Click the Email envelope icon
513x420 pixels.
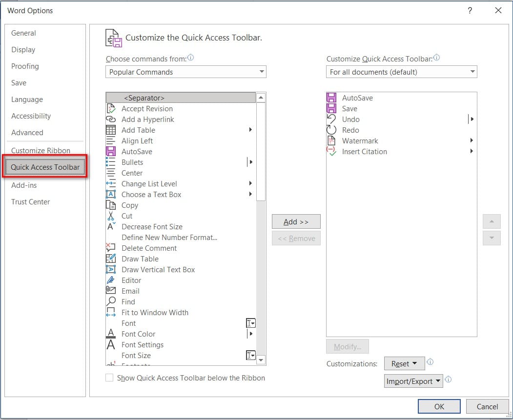tap(111, 291)
